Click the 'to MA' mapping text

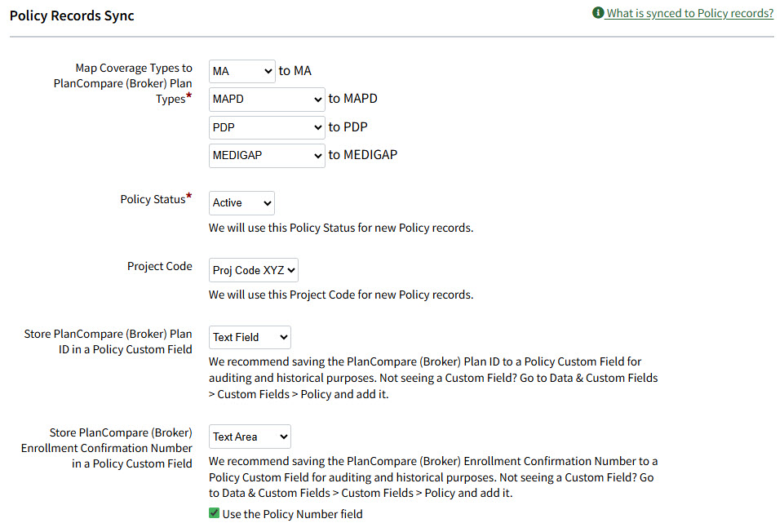click(x=295, y=71)
